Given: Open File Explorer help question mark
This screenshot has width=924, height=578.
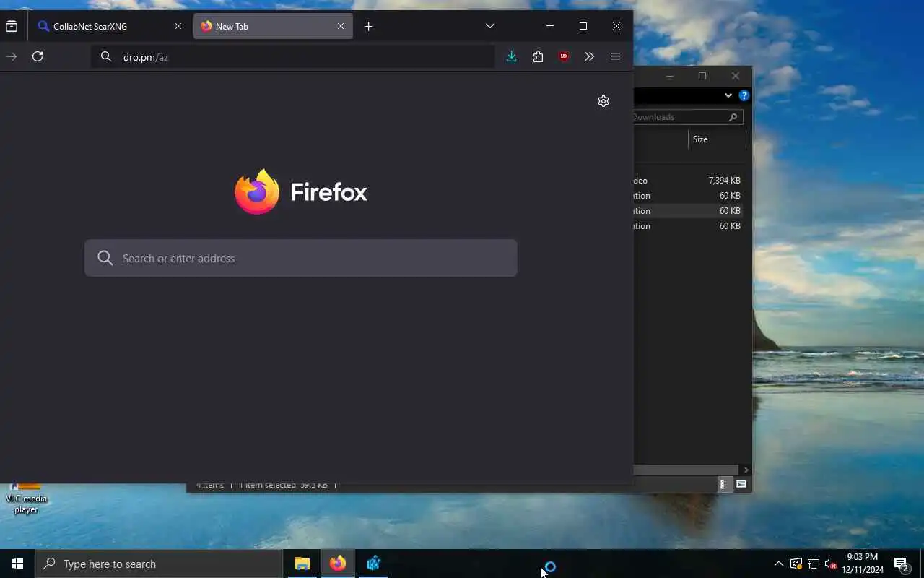Looking at the screenshot, I should [744, 95].
